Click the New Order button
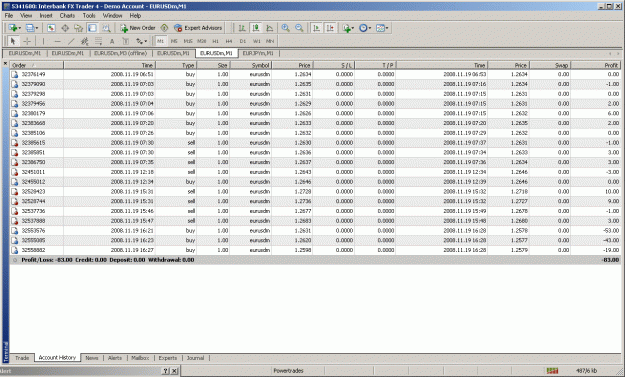Image resolution: width=625 pixels, height=377 pixels. coord(138,28)
